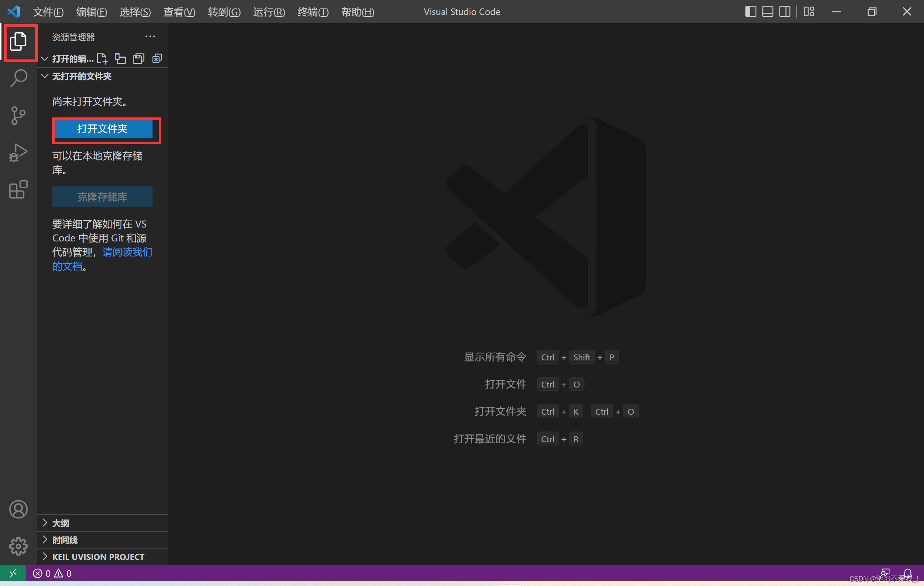Open the Extensions view
The height and width of the screenshot is (586, 924).
pyautogui.click(x=18, y=189)
